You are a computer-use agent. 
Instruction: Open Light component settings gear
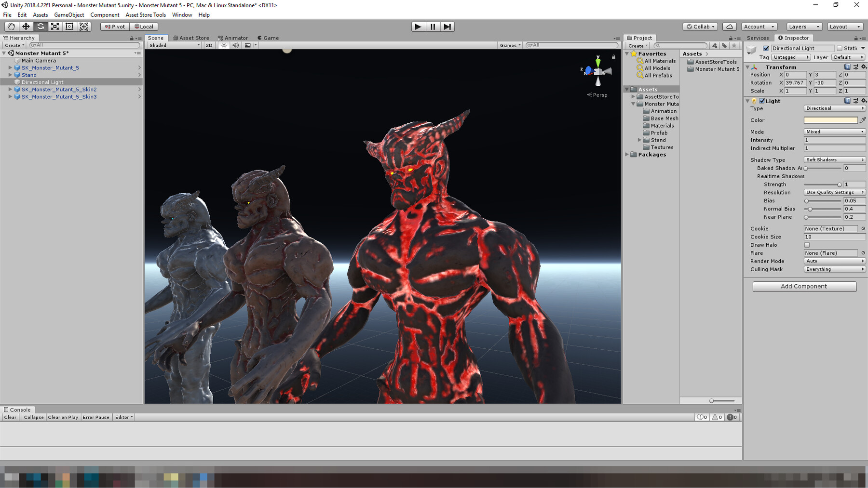click(x=864, y=101)
